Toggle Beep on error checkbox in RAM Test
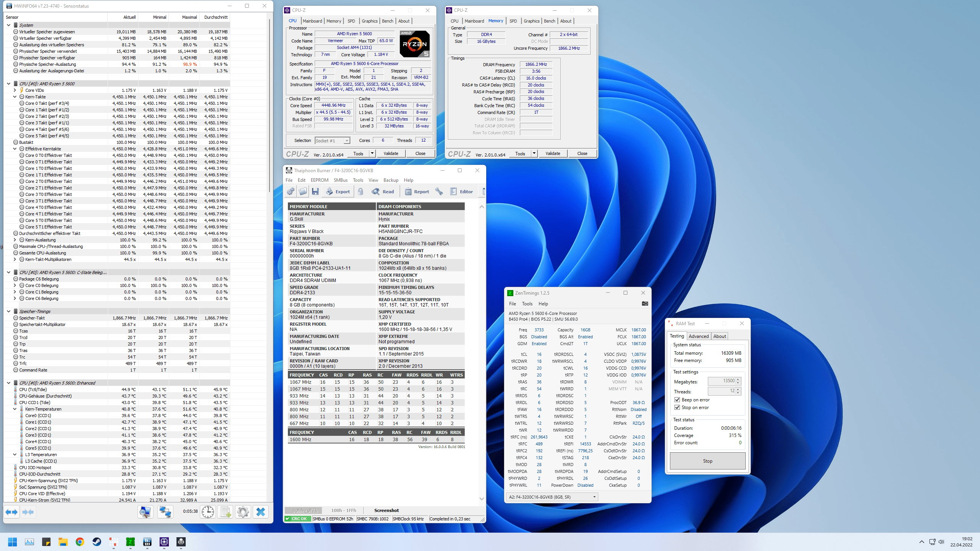980x551 pixels. click(x=677, y=400)
